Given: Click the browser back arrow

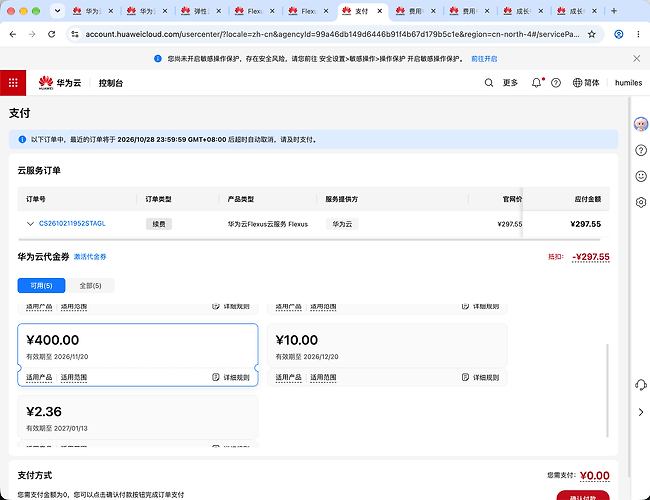Looking at the screenshot, I should 13,34.
